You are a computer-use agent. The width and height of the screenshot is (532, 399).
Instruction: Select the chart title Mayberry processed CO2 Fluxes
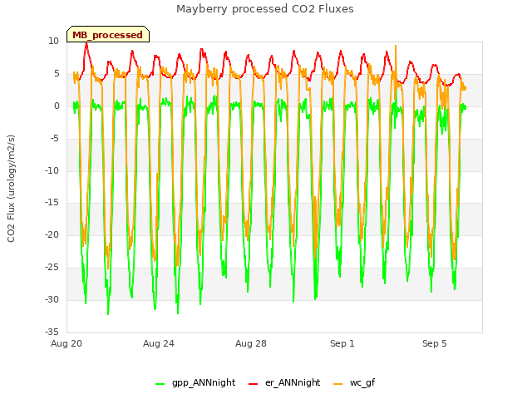265,9
